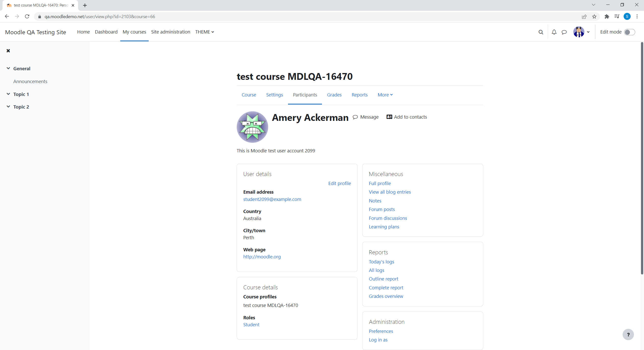Open Today's logs
The width and height of the screenshot is (644, 350).
[x=381, y=262]
